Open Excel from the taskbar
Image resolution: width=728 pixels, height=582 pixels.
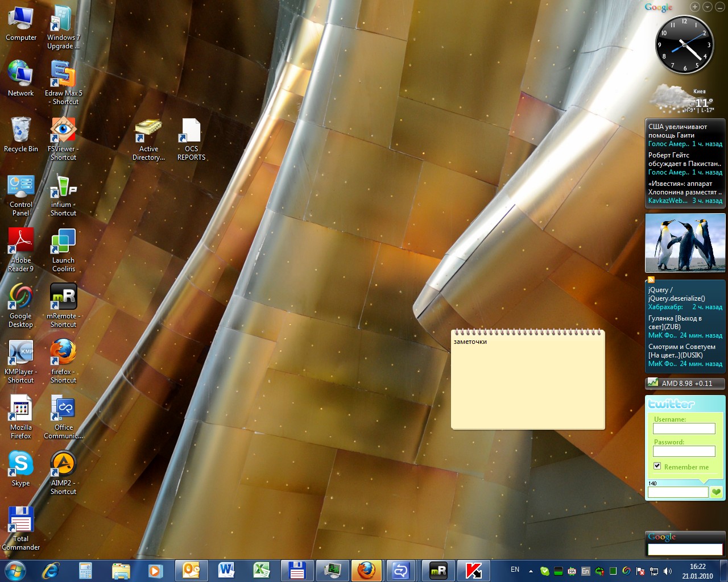coord(261,570)
